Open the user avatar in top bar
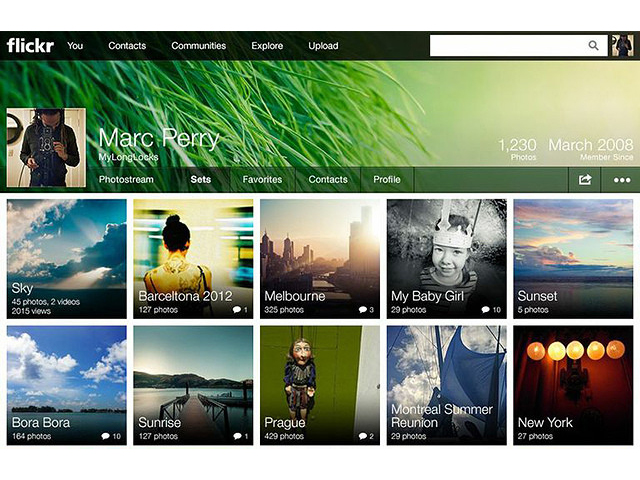The height and width of the screenshot is (480, 640). [622, 46]
